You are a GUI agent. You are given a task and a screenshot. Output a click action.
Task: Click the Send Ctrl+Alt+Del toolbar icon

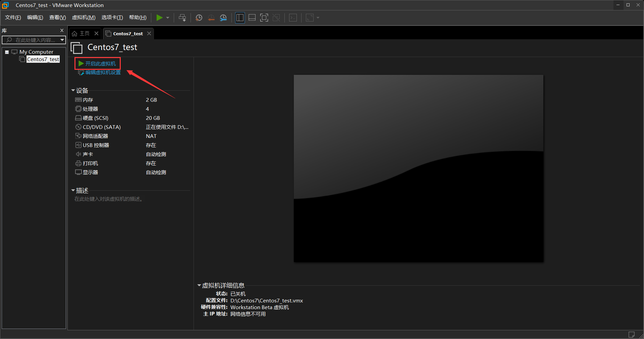point(182,18)
